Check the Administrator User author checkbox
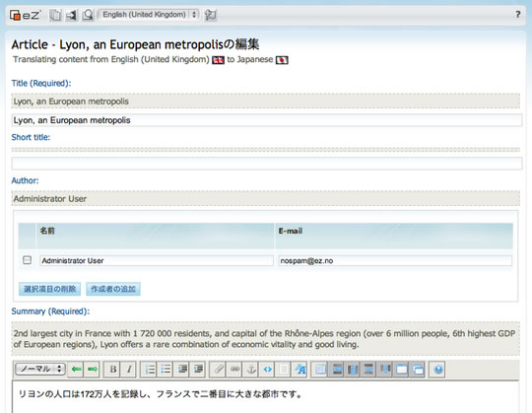Viewport: 532px width, 413px height. [x=27, y=260]
